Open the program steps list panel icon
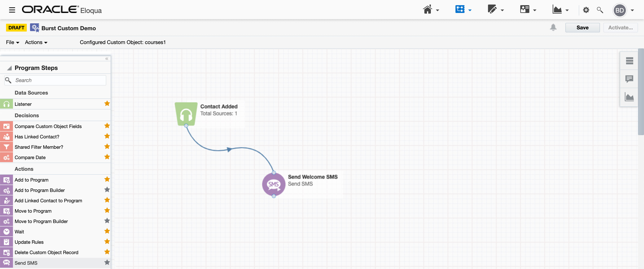This screenshot has width=644, height=269. 629,61
